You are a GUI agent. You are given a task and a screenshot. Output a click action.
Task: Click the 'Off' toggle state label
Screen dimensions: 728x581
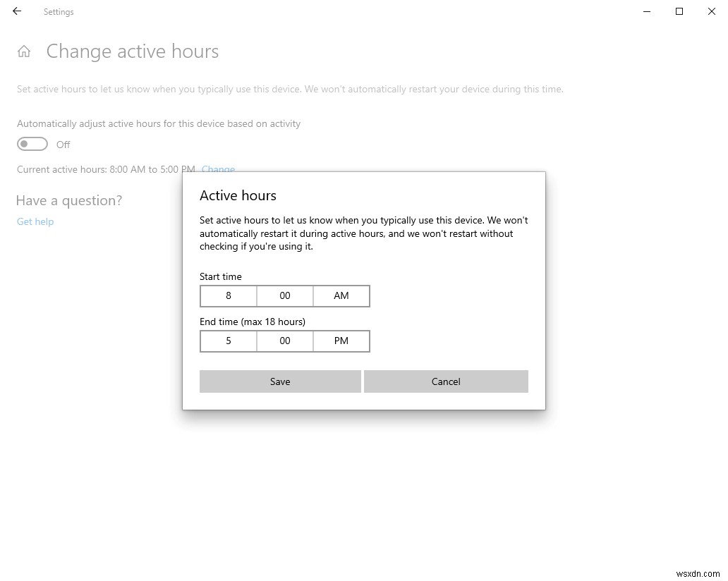(63, 145)
